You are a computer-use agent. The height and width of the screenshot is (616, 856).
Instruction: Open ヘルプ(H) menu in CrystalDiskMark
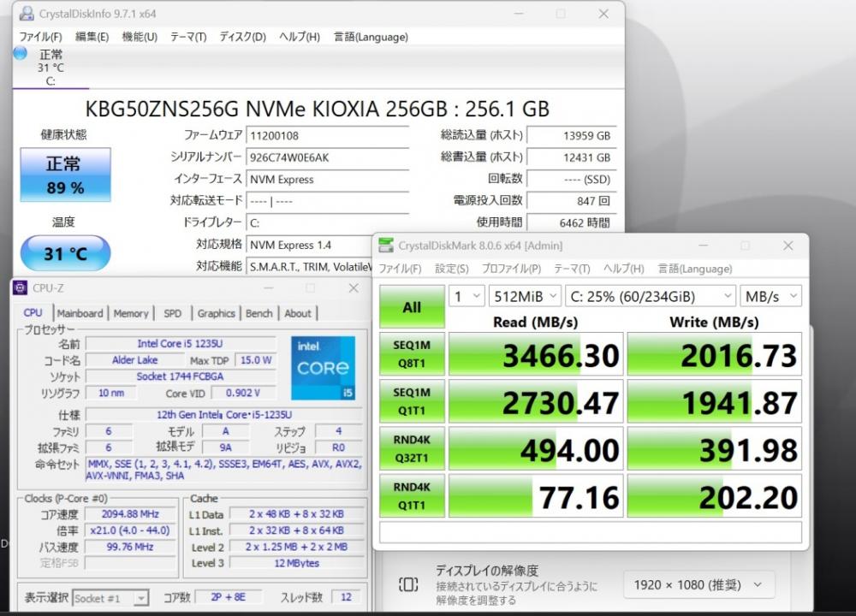(x=623, y=269)
